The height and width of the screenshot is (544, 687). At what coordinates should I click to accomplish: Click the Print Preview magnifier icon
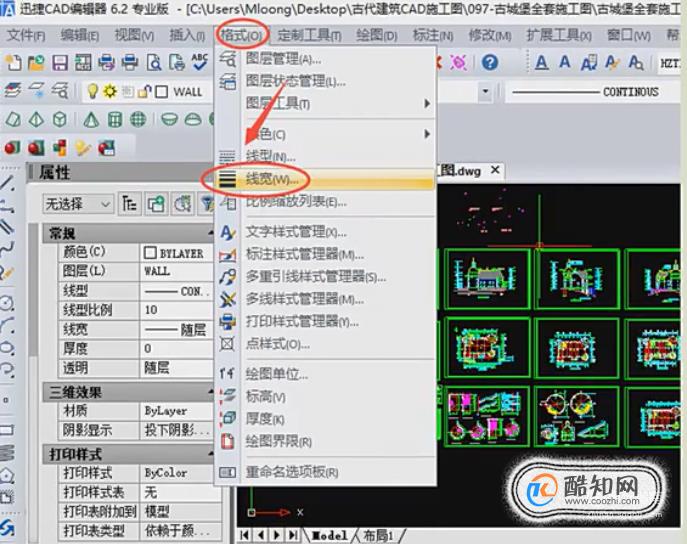point(154,63)
